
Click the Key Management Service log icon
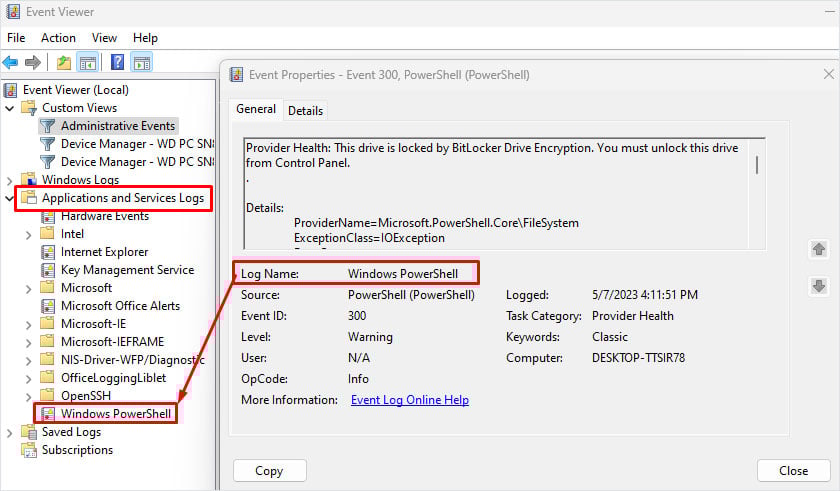pos(48,270)
